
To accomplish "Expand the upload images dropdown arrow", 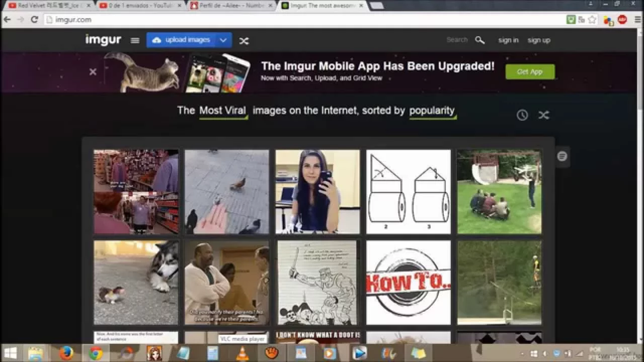I will pyautogui.click(x=223, y=40).
